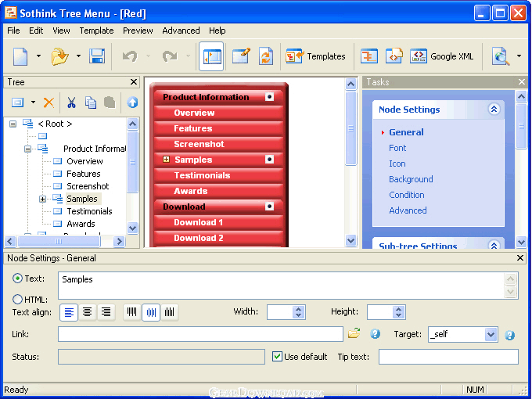
Task: Click the paste icon in Tree panel
Action: coord(110,102)
